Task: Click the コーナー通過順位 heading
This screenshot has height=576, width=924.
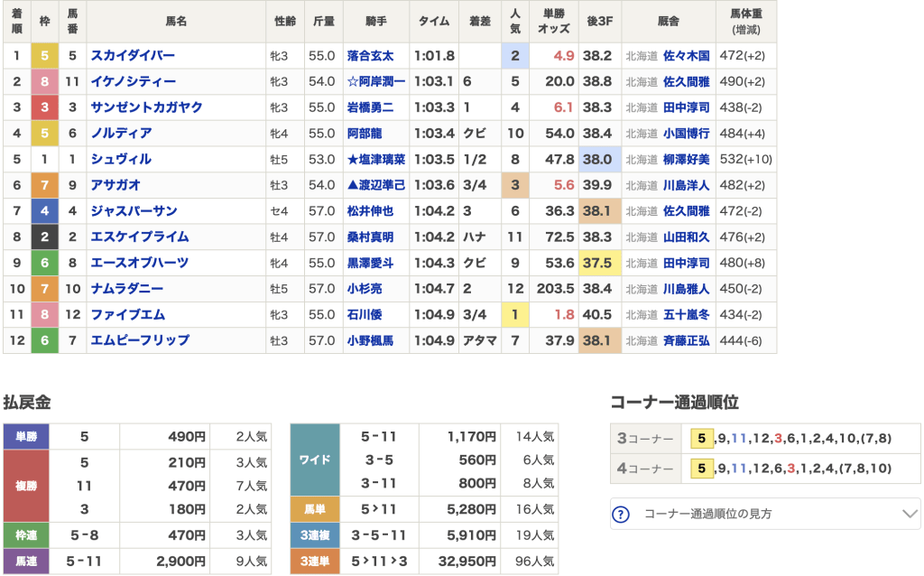Action: (x=674, y=403)
